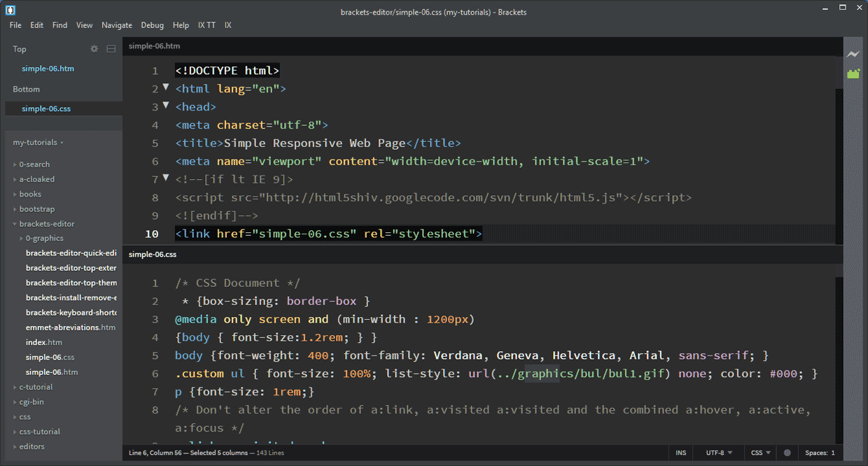
Task: Open the my-tutorials project dropdown
Action: (38, 143)
